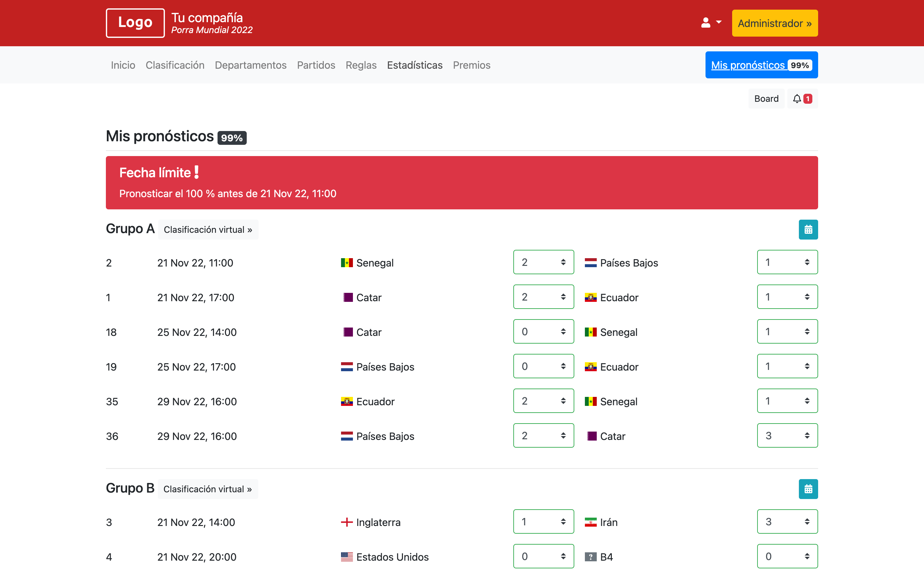This screenshot has height=578, width=924.
Task: Click Senegal flag in match 2
Action: point(347,263)
